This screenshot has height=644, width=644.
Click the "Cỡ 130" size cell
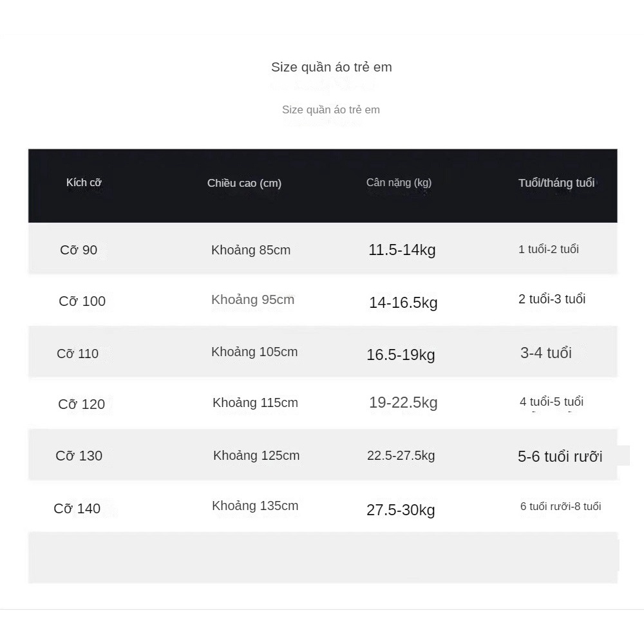coord(79,456)
